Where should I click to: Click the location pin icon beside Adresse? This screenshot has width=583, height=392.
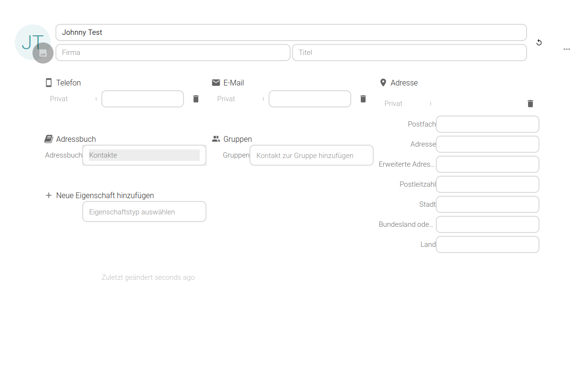(x=383, y=83)
